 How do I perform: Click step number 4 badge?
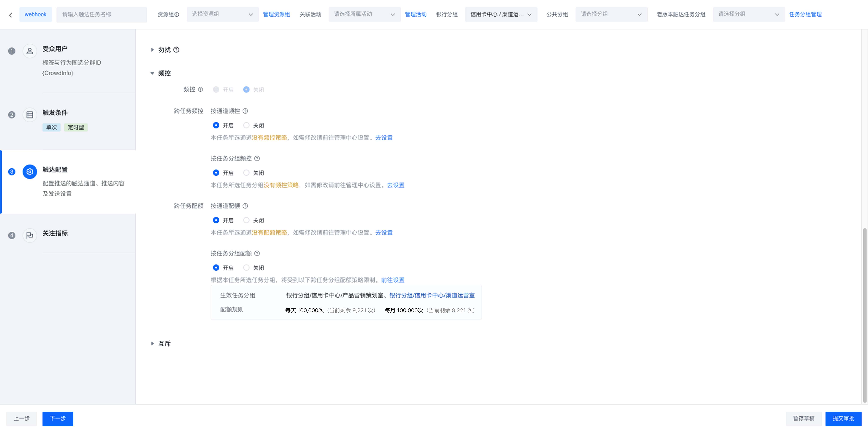tap(12, 235)
